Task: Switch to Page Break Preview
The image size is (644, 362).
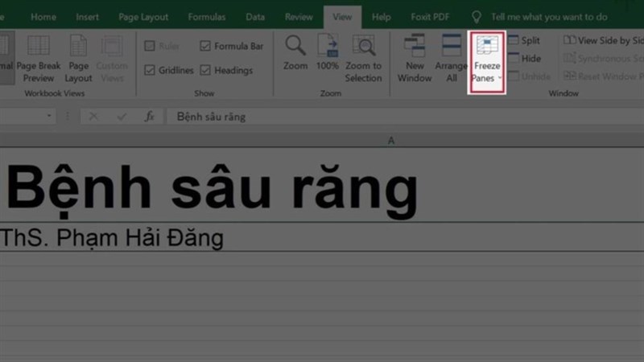Action: pos(38,58)
